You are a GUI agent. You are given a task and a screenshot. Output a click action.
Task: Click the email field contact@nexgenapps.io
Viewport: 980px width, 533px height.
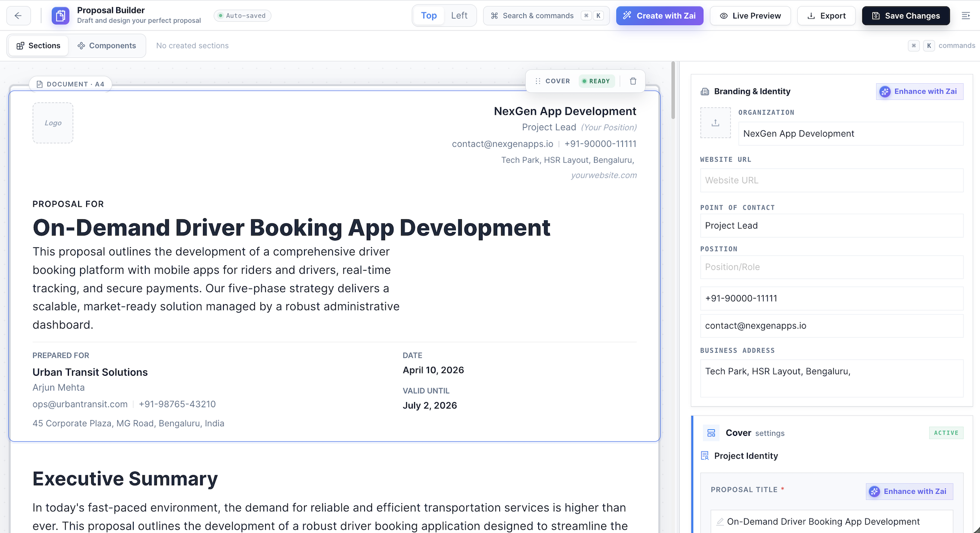click(x=831, y=326)
